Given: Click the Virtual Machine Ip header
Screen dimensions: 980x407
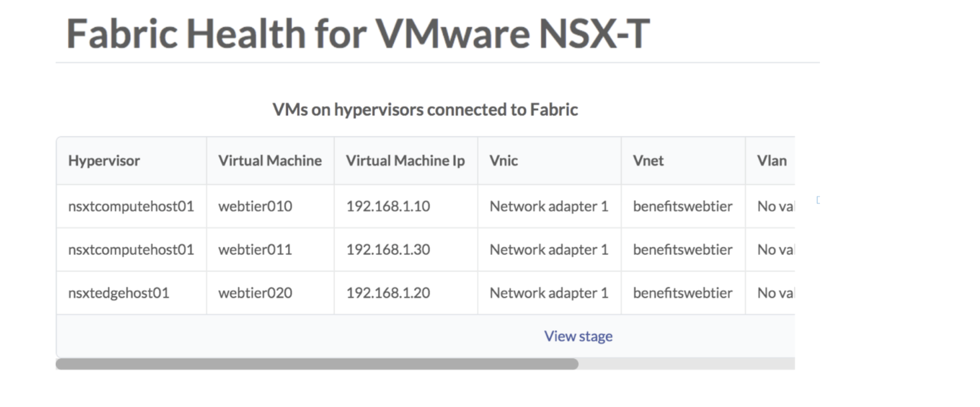Looking at the screenshot, I should pos(405,161).
